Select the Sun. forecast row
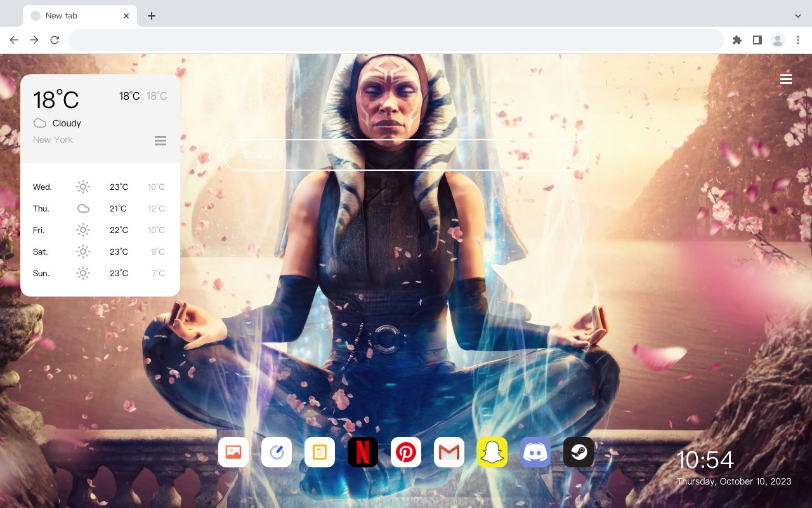The image size is (812, 508). click(100, 273)
